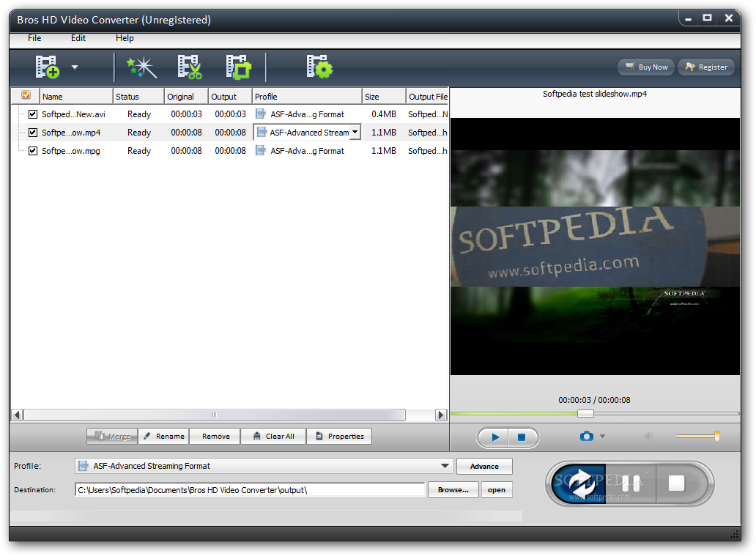Mute with the speaker icon
This screenshot has width=756, height=556.
click(x=648, y=436)
